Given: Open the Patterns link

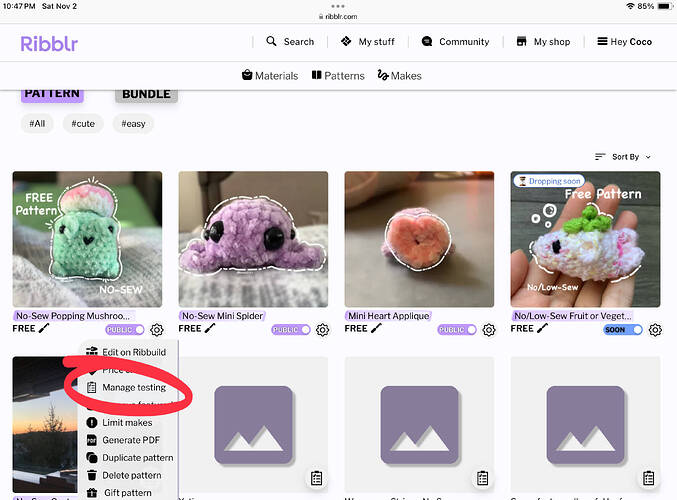Looking at the screenshot, I should pyautogui.click(x=338, y=76).
